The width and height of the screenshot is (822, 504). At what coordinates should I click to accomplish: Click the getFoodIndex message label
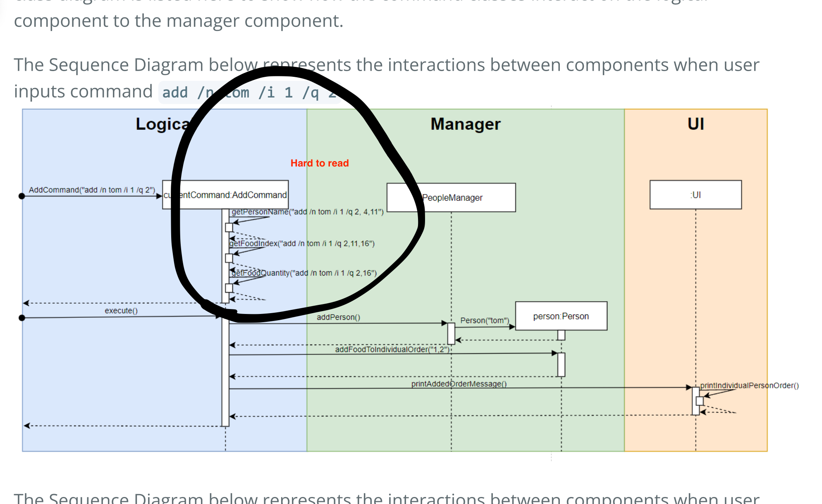(302, 244)
